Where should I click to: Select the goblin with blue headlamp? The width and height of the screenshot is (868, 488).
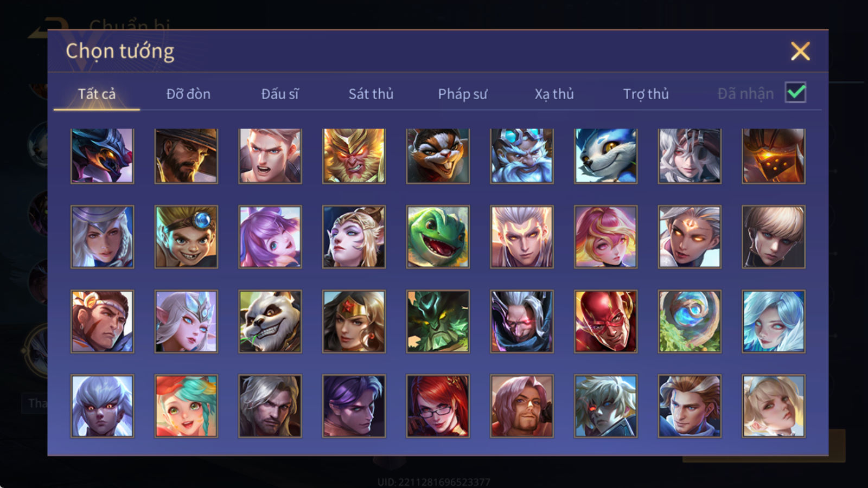click(186, 237)
